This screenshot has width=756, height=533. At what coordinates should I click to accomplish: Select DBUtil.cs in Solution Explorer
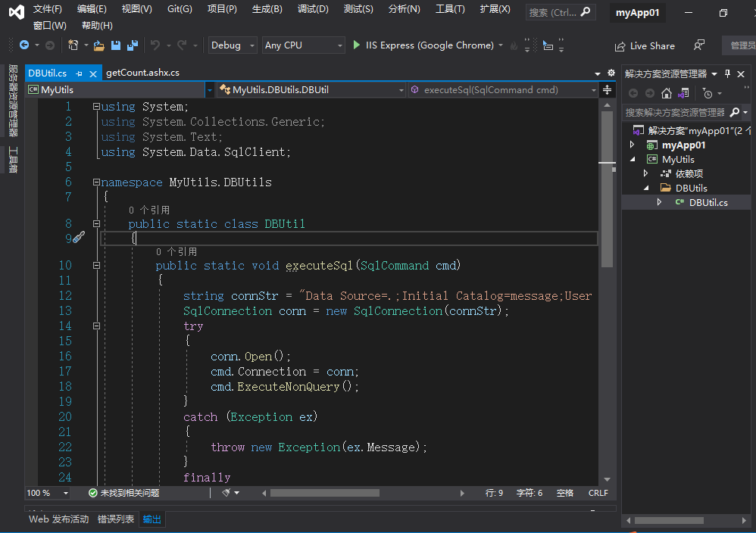pos(708,202)
